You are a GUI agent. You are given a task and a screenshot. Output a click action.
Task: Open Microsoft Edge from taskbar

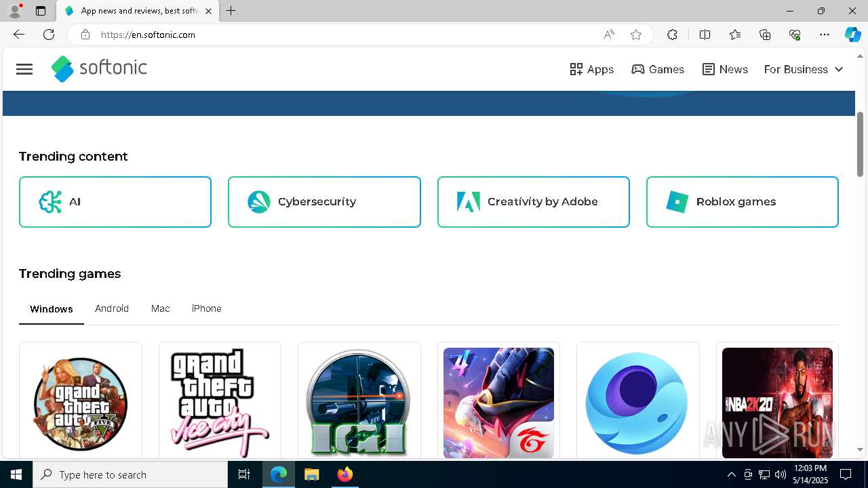(x=279, y=474)
